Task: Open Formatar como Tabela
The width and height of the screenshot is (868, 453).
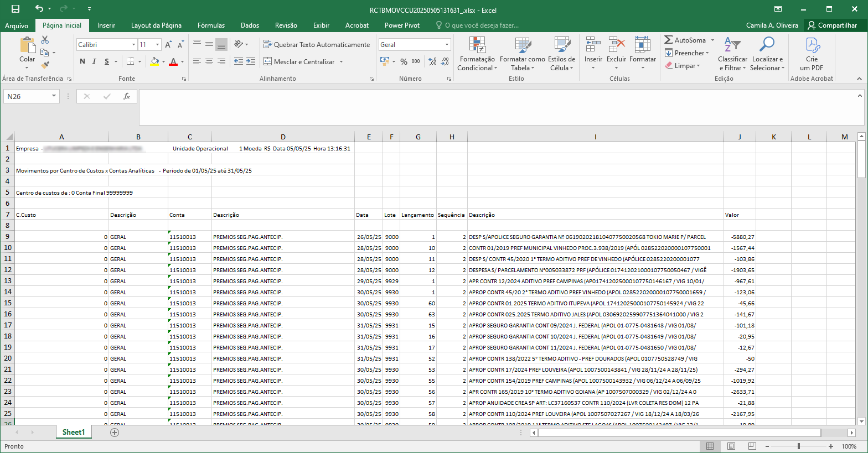Action: tap(522, 54)
